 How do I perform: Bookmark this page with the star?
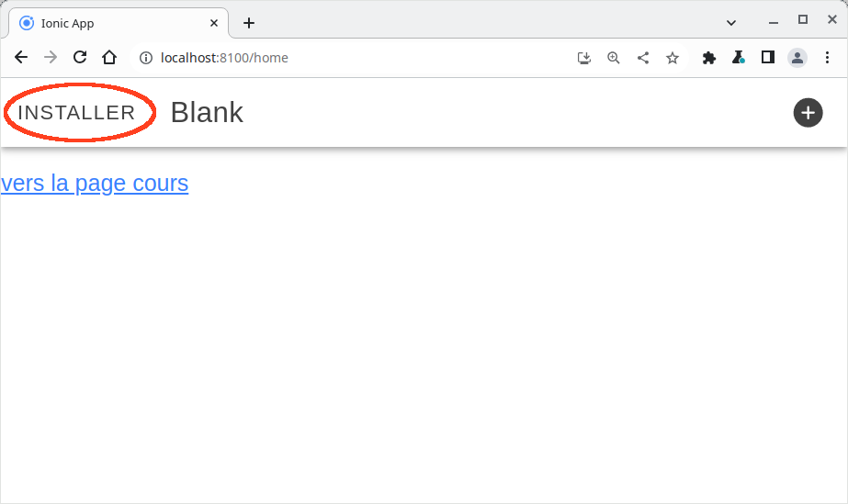[673, 58]
